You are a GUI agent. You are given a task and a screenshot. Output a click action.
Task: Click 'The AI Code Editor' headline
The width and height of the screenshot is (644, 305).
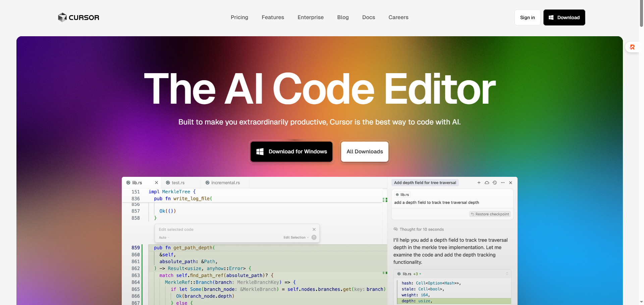(320, 89)
